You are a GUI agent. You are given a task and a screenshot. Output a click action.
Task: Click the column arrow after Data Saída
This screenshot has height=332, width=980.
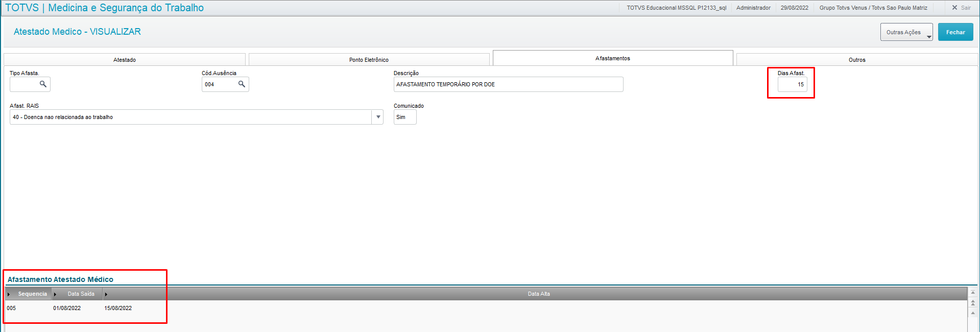click(x=106, y=294)
